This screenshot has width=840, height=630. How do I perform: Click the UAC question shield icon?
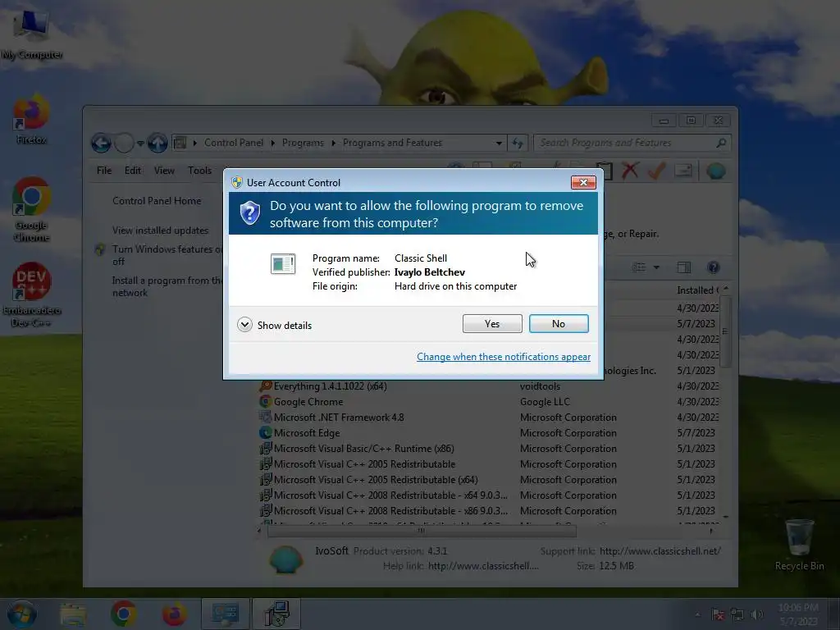249,213
